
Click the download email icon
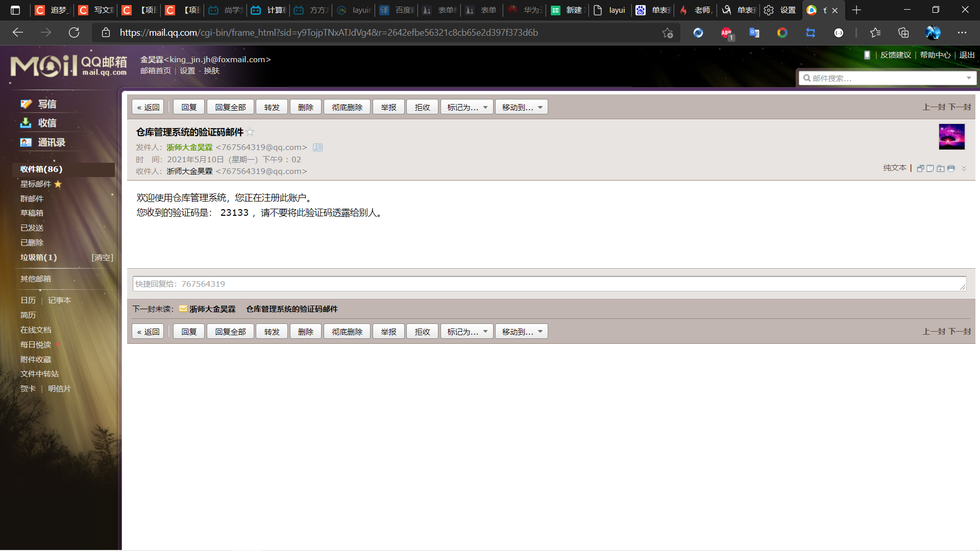coord(941,168)
